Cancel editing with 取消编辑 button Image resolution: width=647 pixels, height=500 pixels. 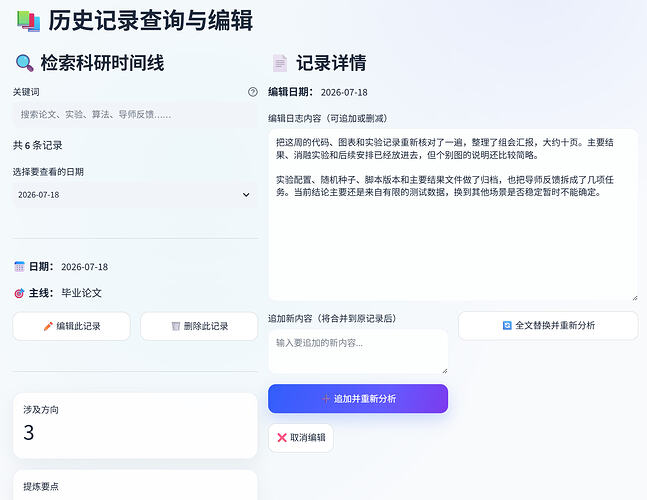[301, 438]
